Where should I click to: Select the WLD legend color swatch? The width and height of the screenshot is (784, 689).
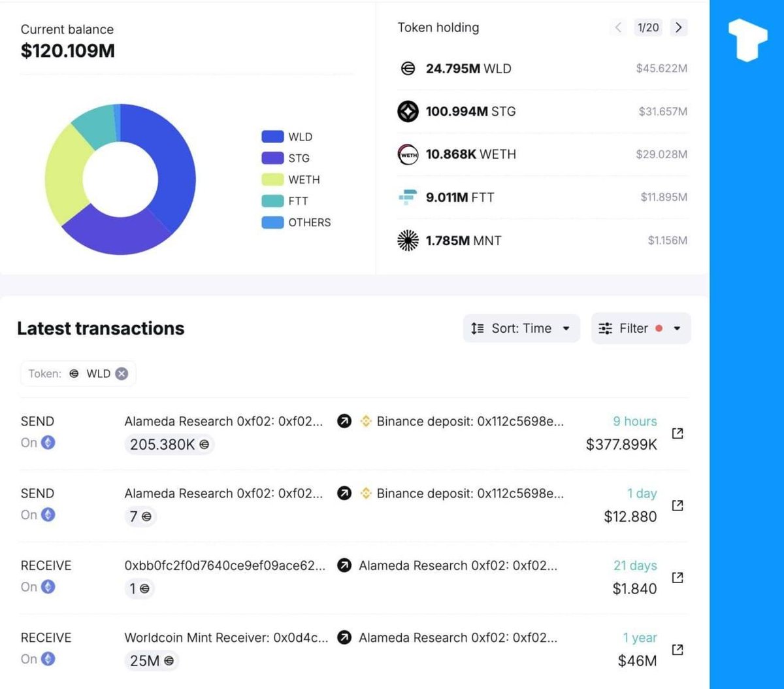tap(272, 137)
